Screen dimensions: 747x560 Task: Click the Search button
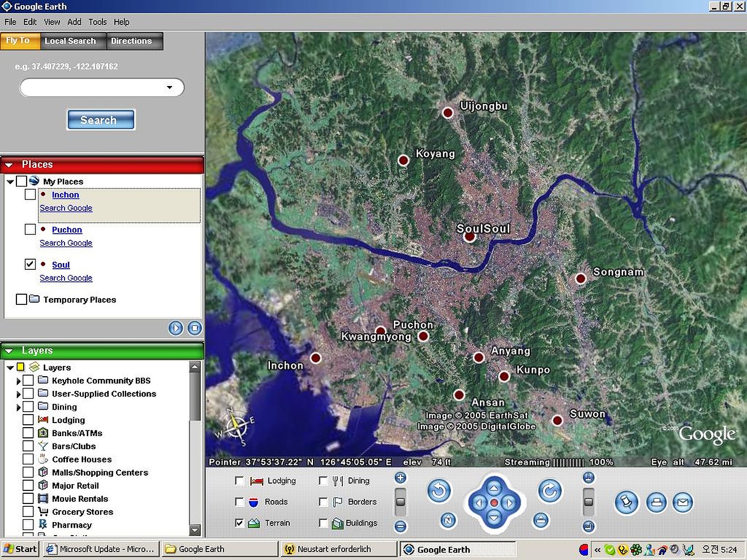point(101,120)
